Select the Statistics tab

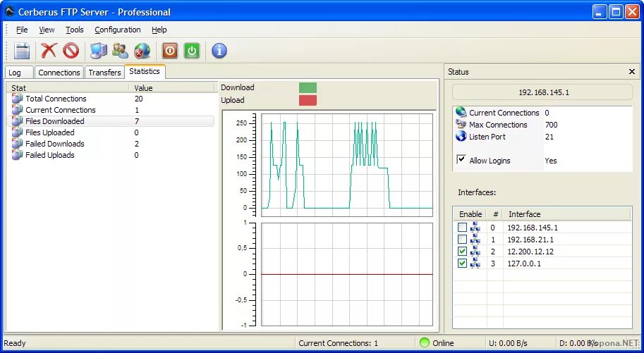pyautogui.click(x=145, y=71)
